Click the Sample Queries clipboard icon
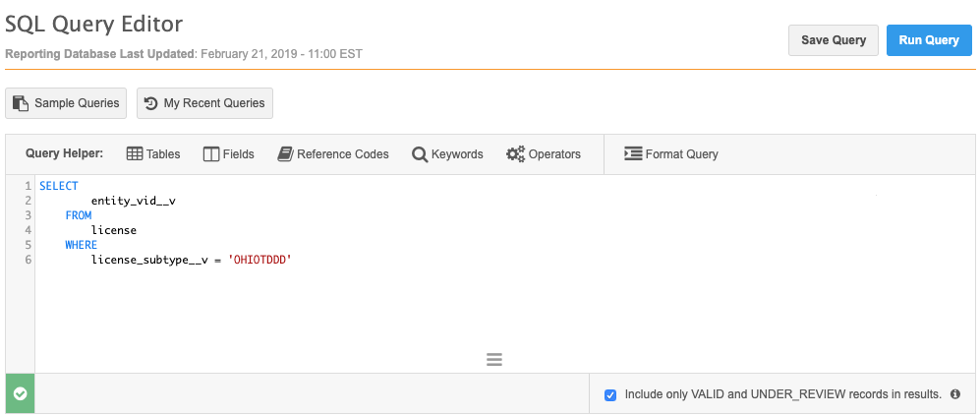This screenshot has height=416, width=980. click(x=22, y=103)
